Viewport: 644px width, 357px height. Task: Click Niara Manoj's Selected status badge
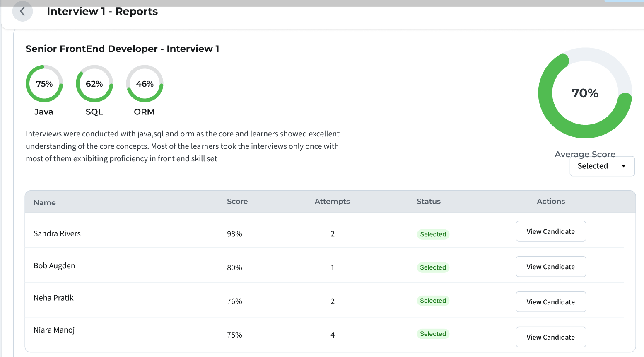433,334
